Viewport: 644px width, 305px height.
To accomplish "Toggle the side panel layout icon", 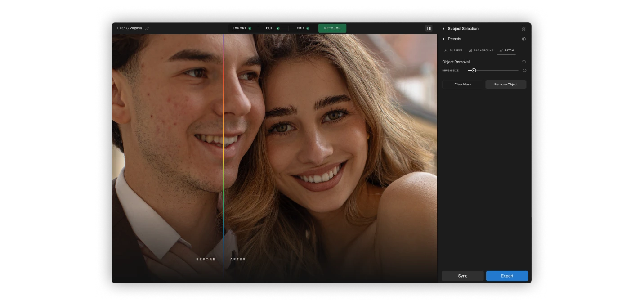I will (429, 28).
